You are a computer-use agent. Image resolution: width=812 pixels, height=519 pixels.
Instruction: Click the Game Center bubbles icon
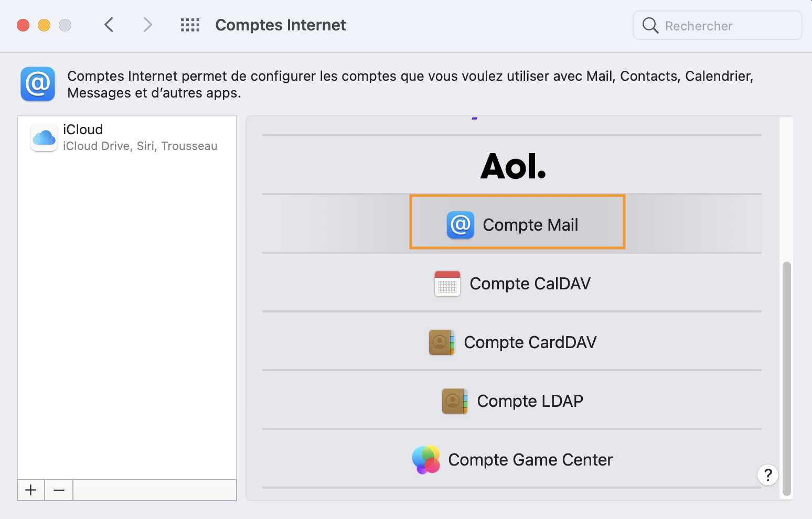[x=426, y=460]
